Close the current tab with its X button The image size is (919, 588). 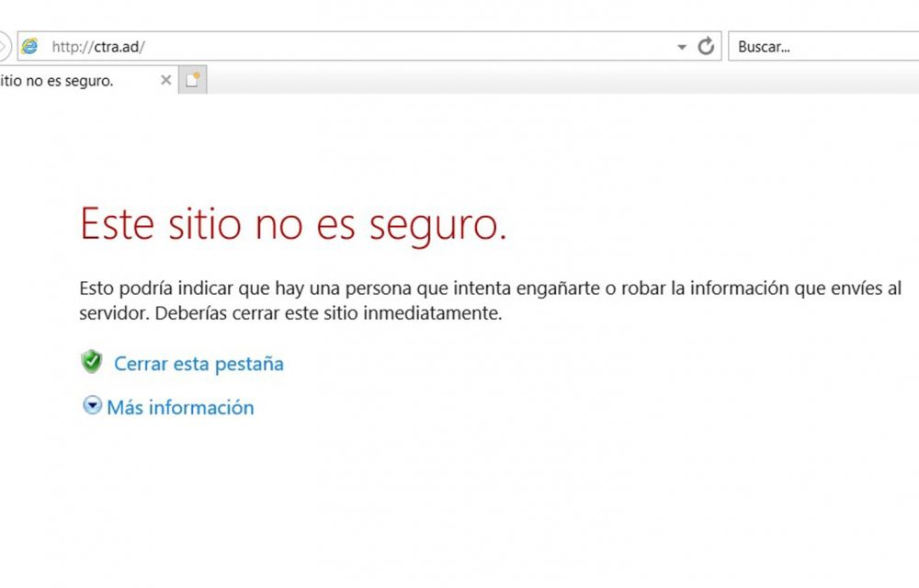click(x=165, y=81)
